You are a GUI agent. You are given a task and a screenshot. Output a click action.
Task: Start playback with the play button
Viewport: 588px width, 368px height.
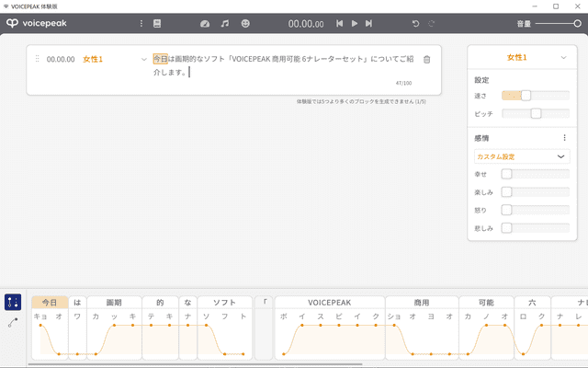coord(355,24)
